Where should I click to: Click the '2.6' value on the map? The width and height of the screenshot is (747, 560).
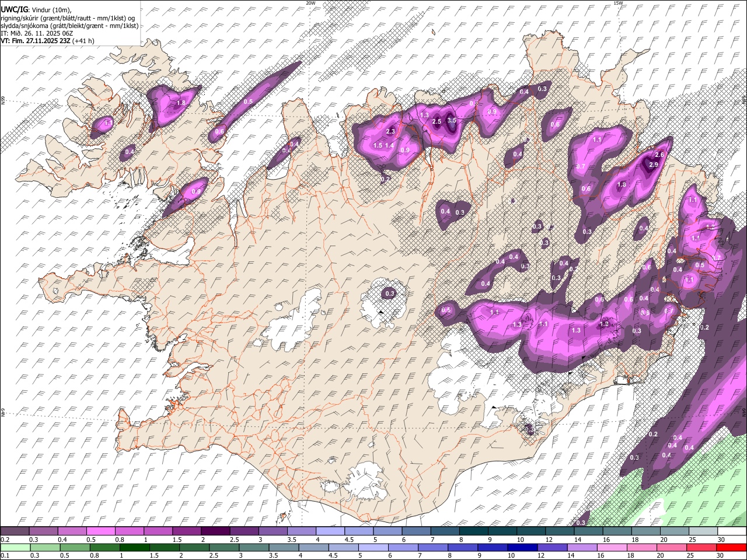[660, 155]
